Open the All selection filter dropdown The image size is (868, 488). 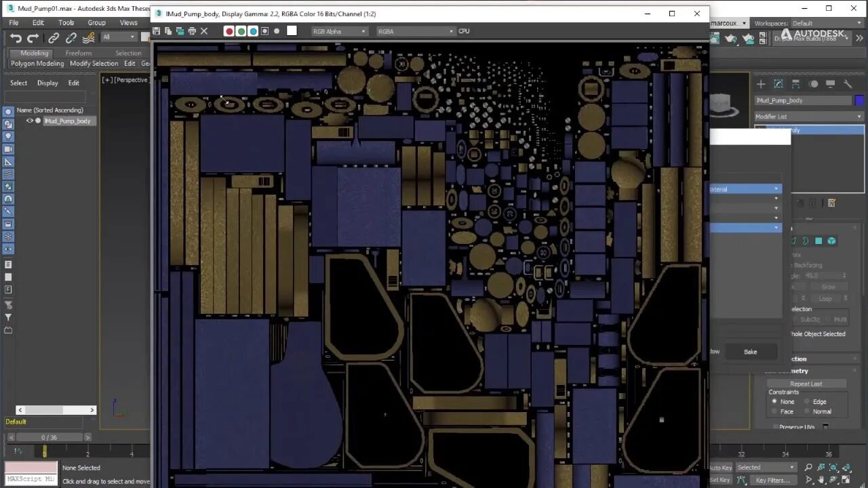click(119, 37)
